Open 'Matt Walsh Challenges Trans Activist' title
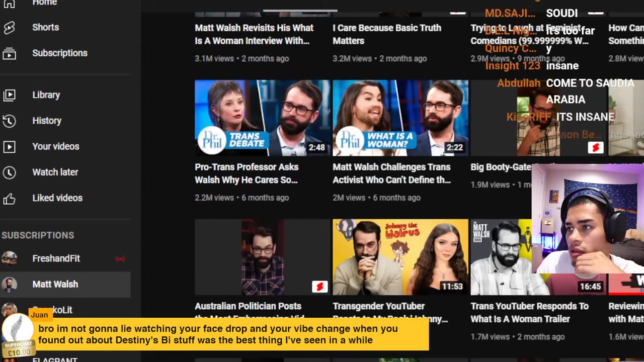 392,173
